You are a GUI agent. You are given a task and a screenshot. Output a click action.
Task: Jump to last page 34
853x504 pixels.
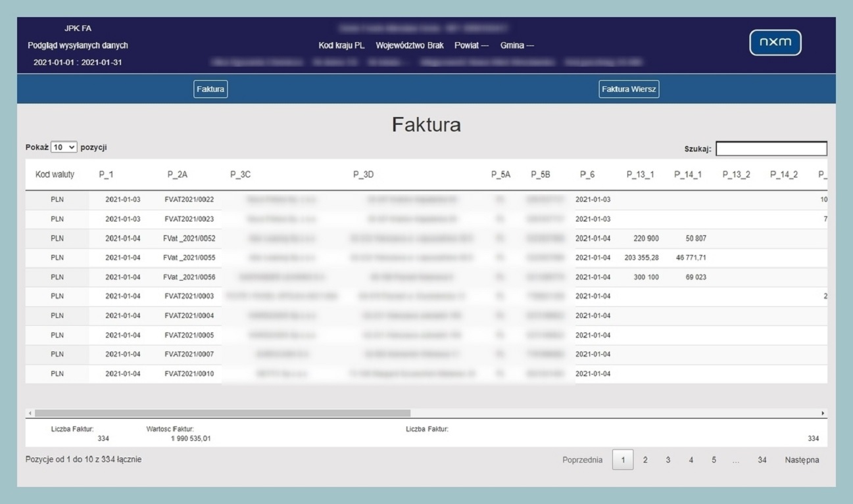[x=762, y=460]
